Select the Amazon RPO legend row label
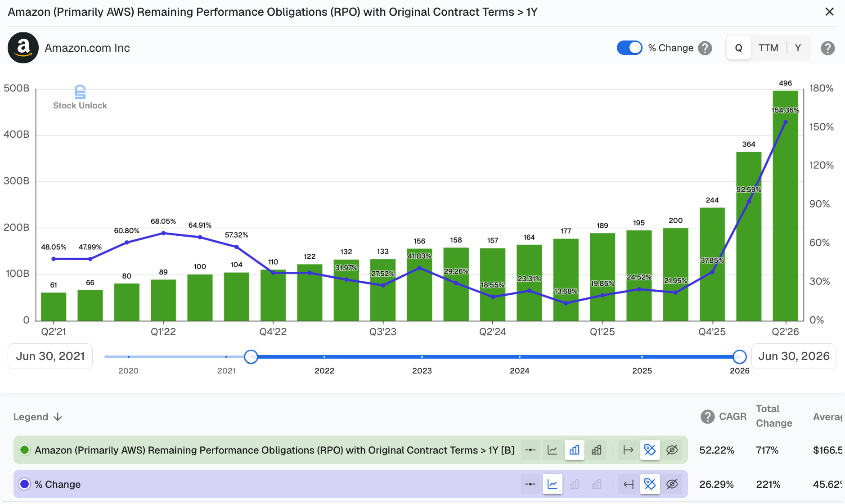The width and height of the screenshot is (845, 504). [274, 450]
